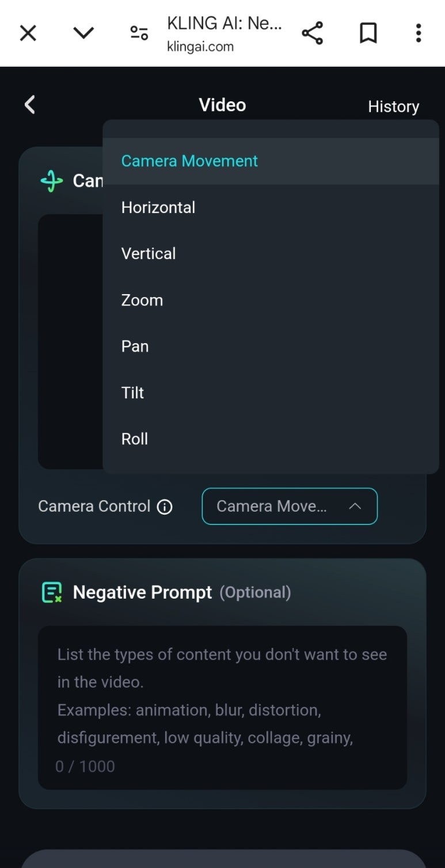
Task: Go back using the left arrow beside Video
Action: pos(30,105)
